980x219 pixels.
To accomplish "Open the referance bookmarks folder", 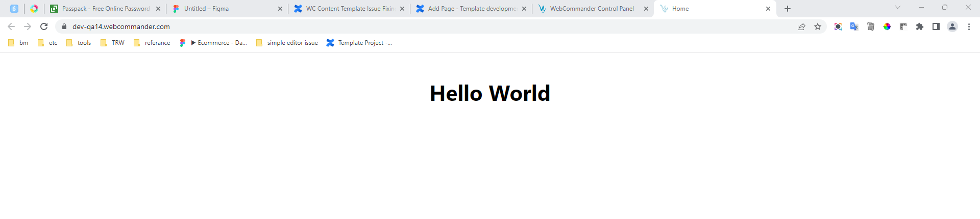I will click(152, 43).
